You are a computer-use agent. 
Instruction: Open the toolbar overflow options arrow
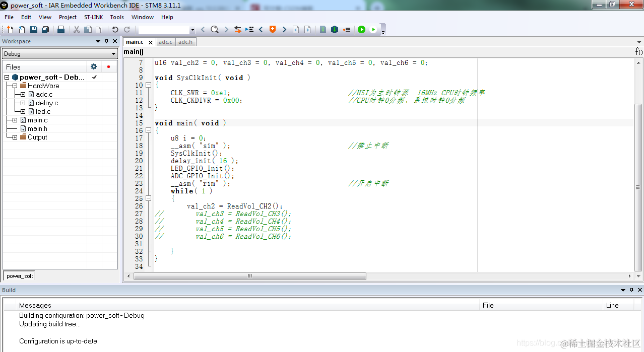pos(383,32)
